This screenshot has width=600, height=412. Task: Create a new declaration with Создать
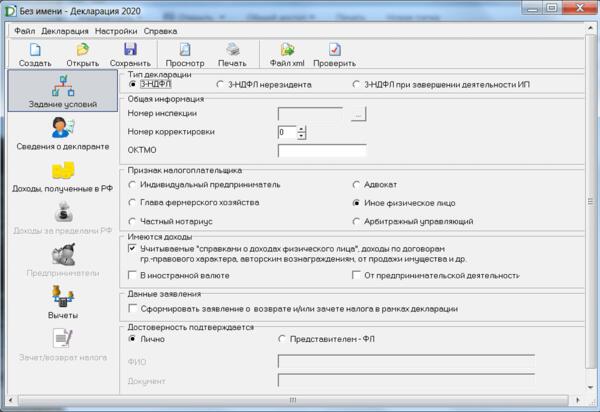click(x=35, y=55)
